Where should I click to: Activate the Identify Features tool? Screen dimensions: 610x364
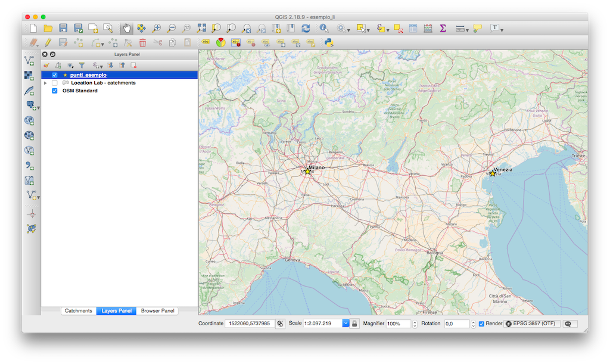(323, 28)
